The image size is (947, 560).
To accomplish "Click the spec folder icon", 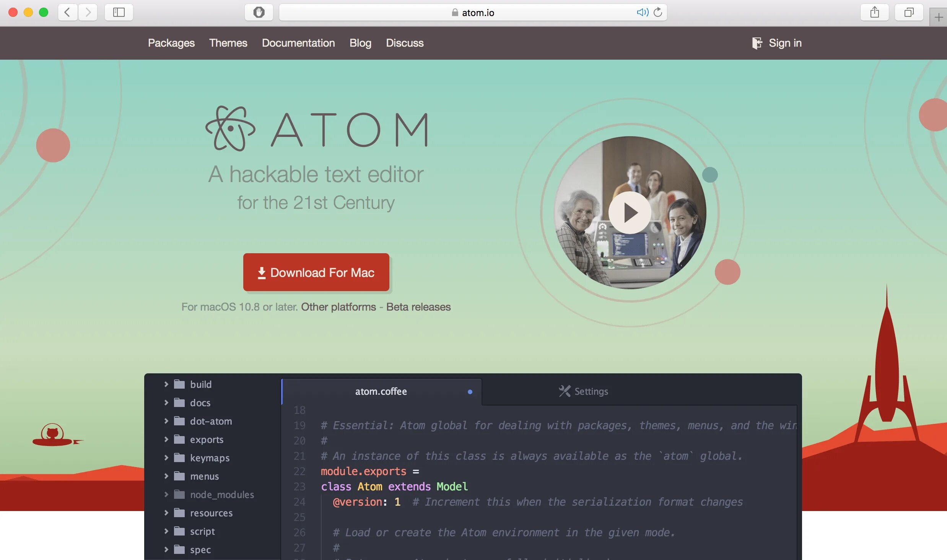I will 179,549.
